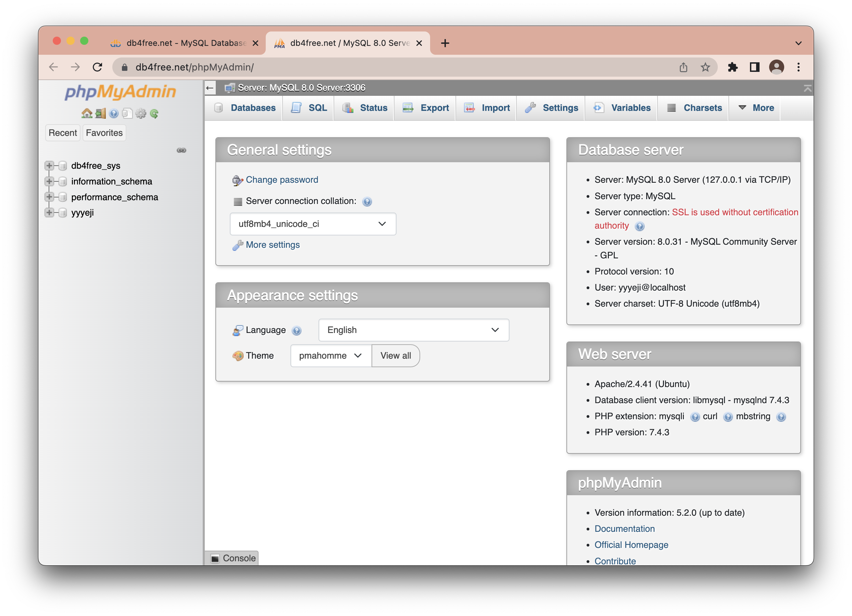852x616 pixels.
Task: Open a new browser tab
Action: click(445, 43)
